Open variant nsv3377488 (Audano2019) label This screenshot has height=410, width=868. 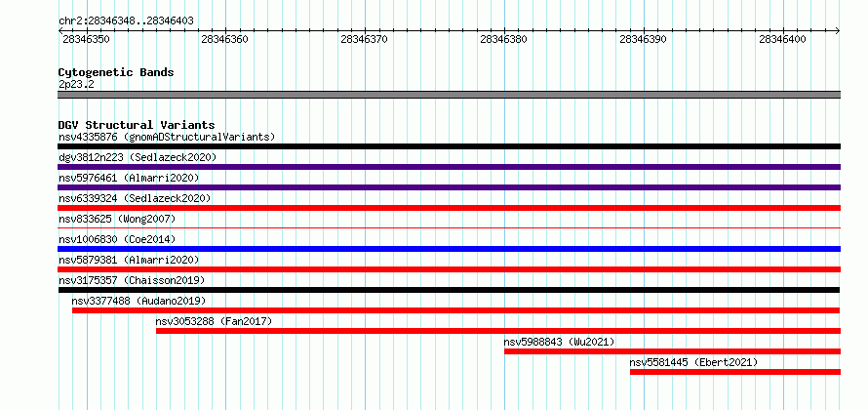coord(138,301)
